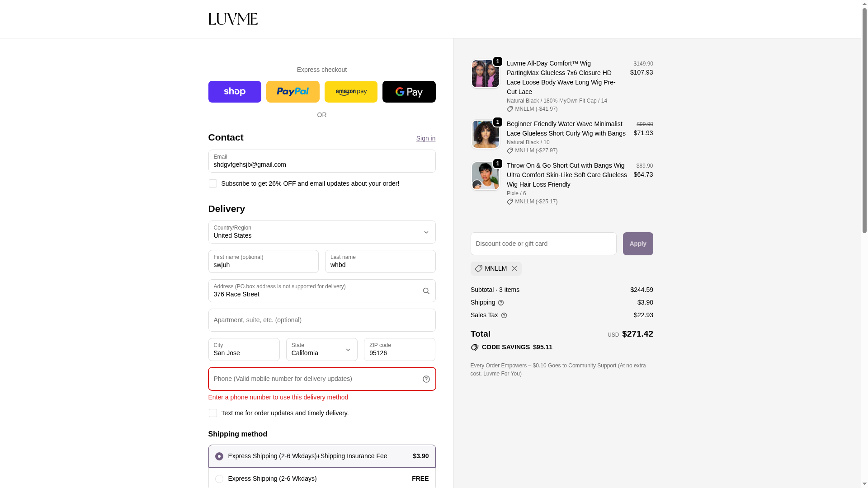Open the phone field help icon
This screenshot has width=868, height=488.
426,379
